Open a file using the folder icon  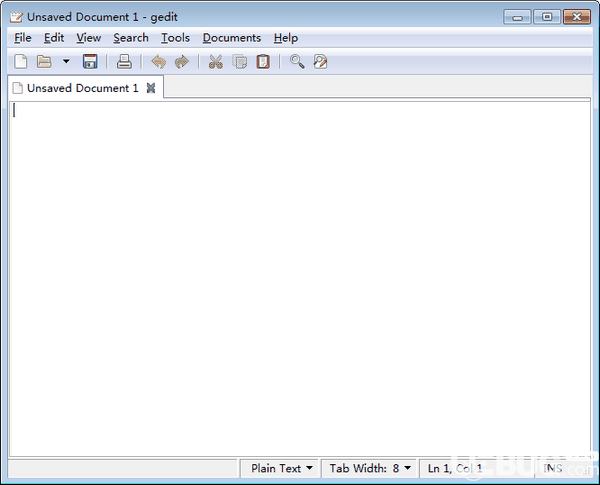click(44, 62)
